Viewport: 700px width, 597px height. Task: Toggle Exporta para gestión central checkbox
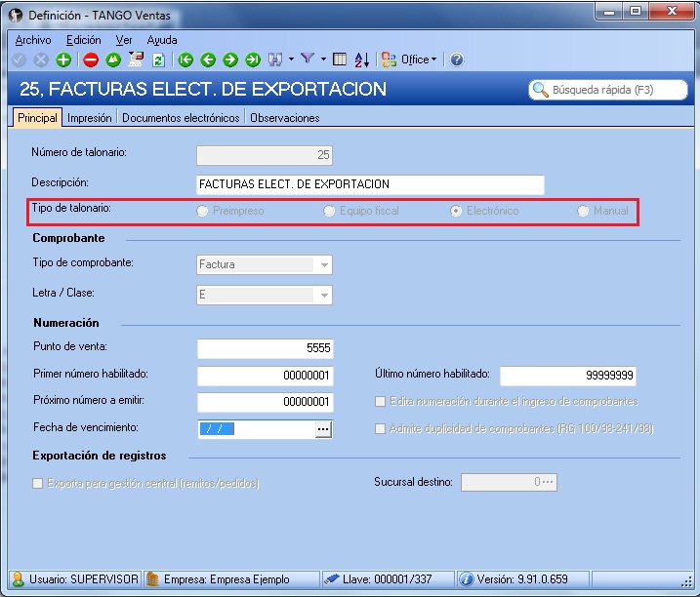pyautogui.click(x=38, y=483)
